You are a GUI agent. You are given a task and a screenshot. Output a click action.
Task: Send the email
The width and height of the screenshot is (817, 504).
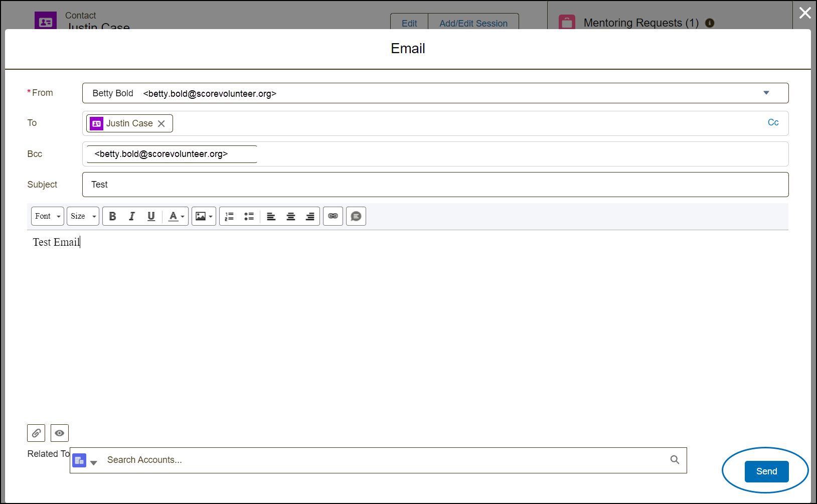click(766, 471)
